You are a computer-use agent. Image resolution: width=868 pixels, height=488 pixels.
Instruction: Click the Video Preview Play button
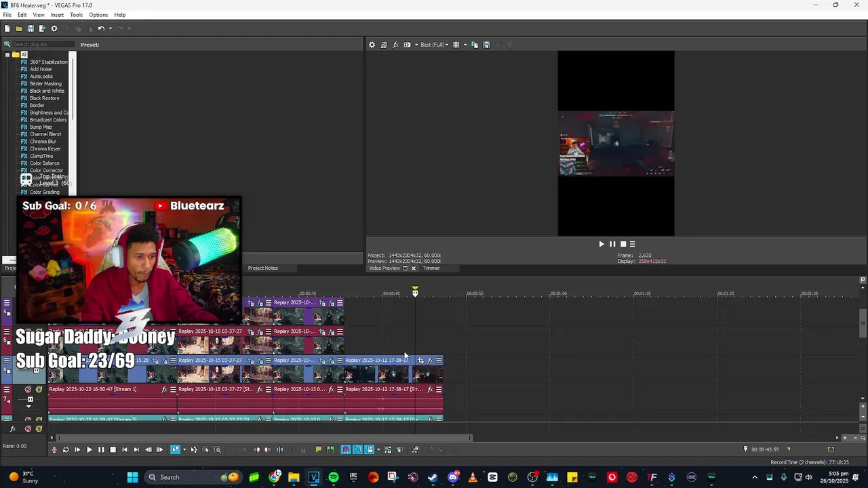click(601, 244)
